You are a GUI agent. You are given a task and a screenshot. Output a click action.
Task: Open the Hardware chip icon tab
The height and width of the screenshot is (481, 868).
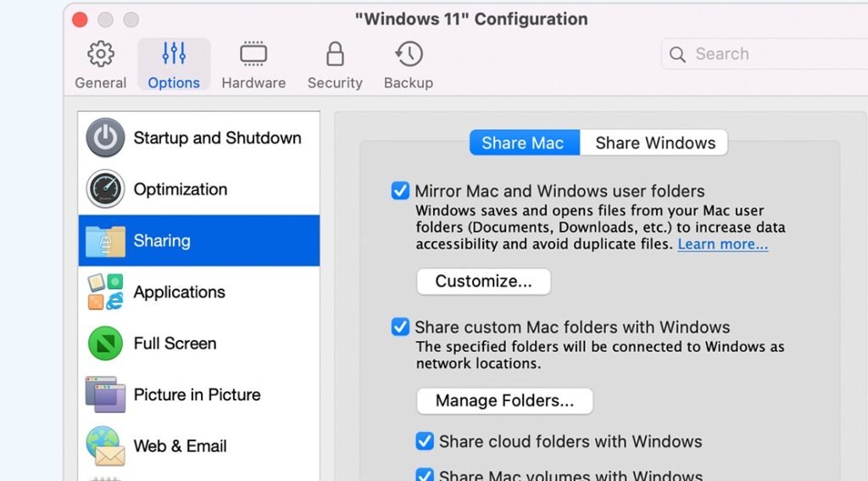[253, 53]
